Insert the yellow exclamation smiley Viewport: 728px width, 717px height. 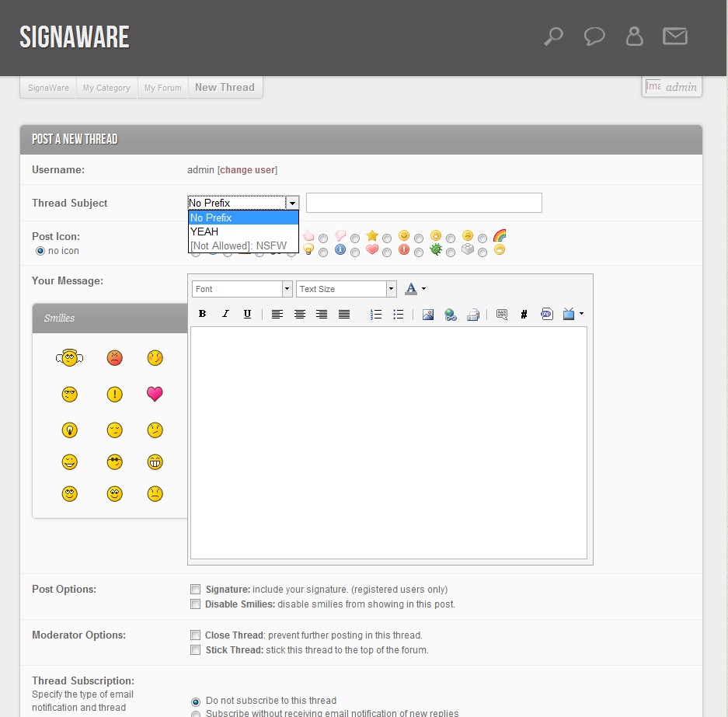click(115, 395)
